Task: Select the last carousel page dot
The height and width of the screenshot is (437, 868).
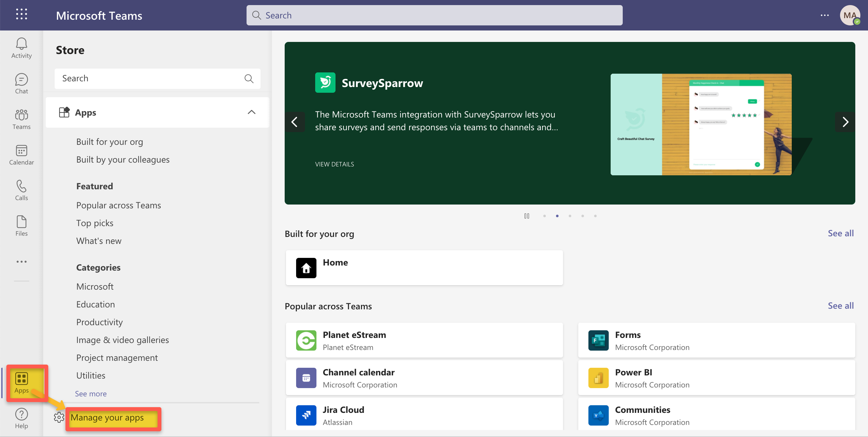Action: pyautogui.click(x=595, y=216)
